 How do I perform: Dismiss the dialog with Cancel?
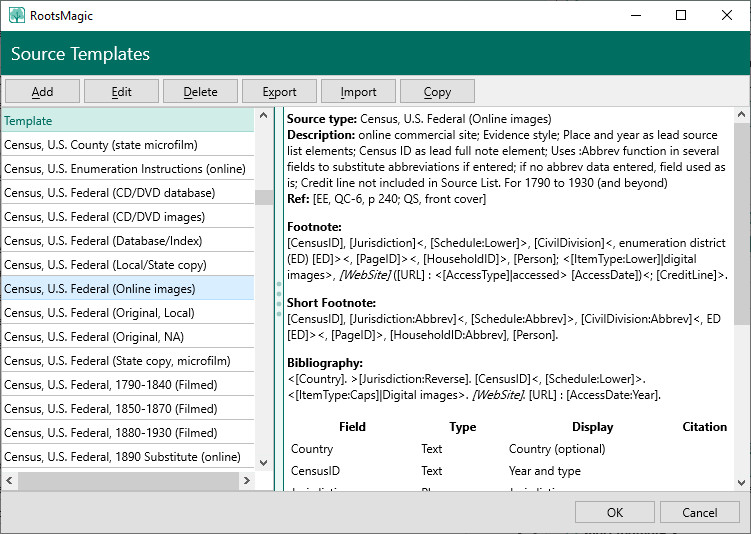(x=699, y=513)
